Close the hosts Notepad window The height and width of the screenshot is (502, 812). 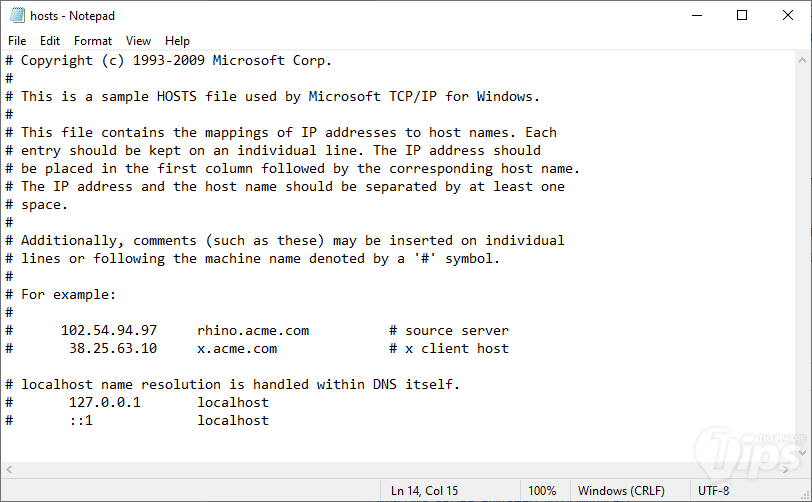(788, 16)
